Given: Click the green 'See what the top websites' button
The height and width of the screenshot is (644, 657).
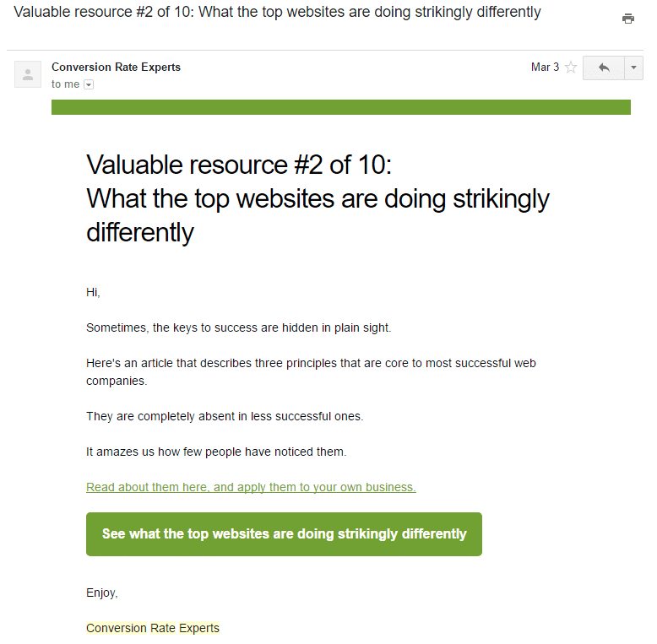Looking at the screenshot, I should click(284, 534).
